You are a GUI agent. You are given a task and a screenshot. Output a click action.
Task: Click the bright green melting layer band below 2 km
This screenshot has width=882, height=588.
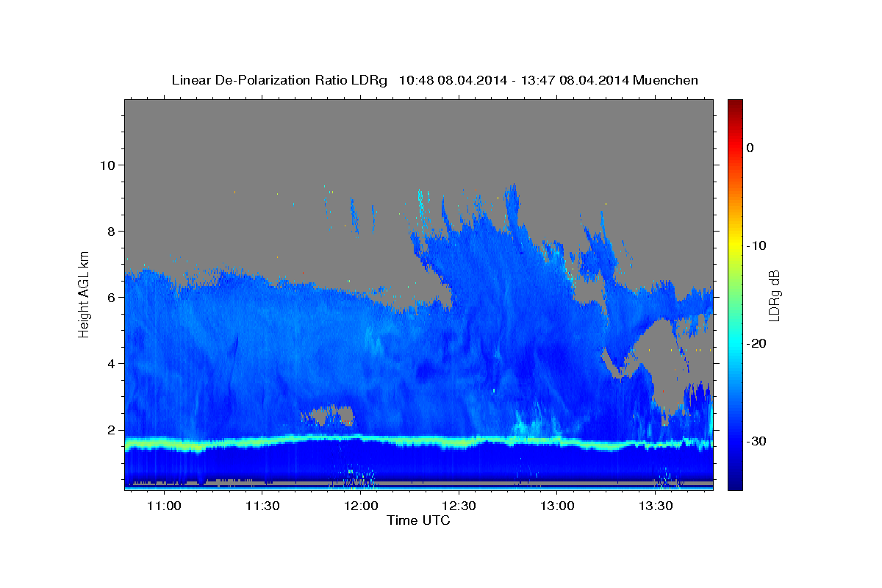pos(419,442)
